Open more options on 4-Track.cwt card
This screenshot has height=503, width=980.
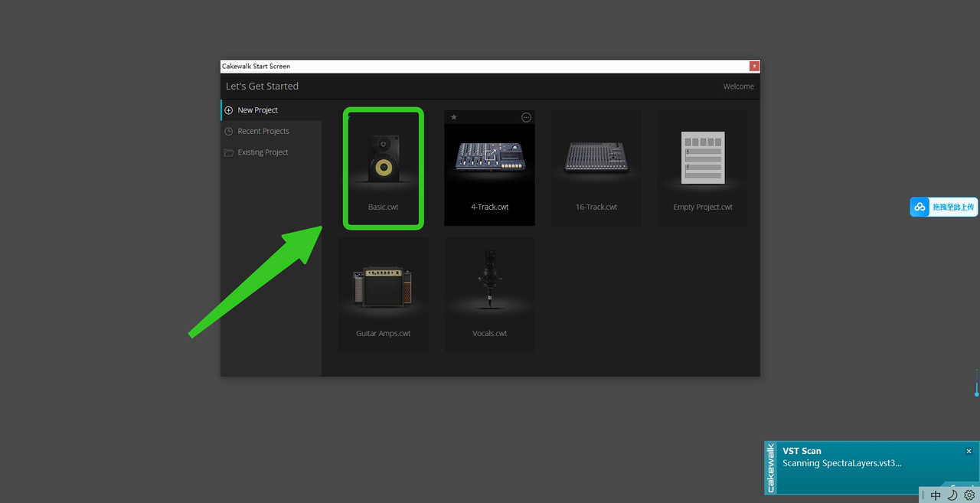tap(526, 117)
